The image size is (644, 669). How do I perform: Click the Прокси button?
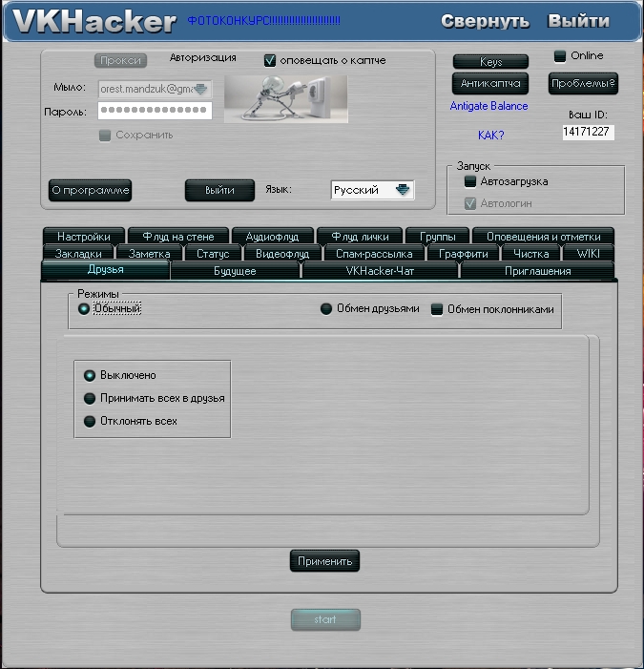coord(120,60)
